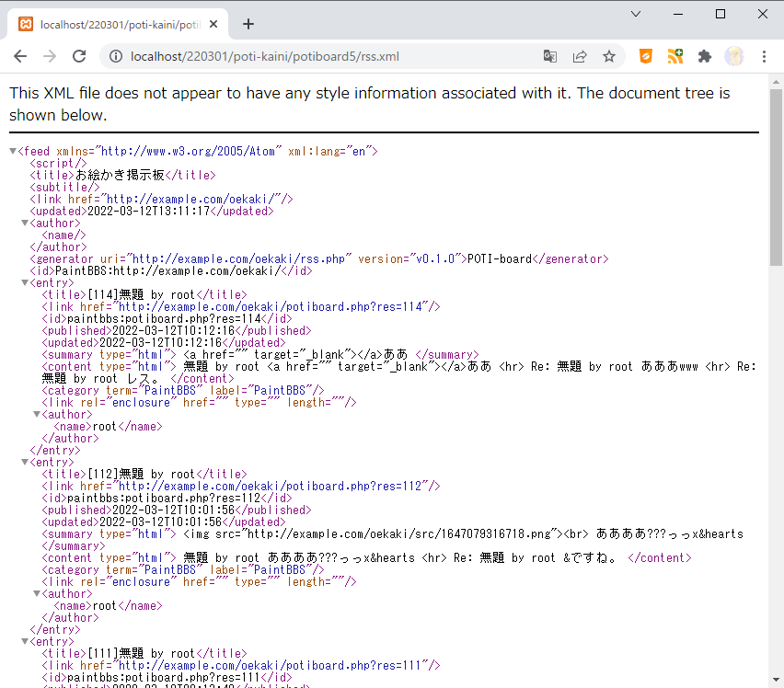Click the title [111]無題 by root
Viewport: 784px width, 688px height.
pos(142,654)
